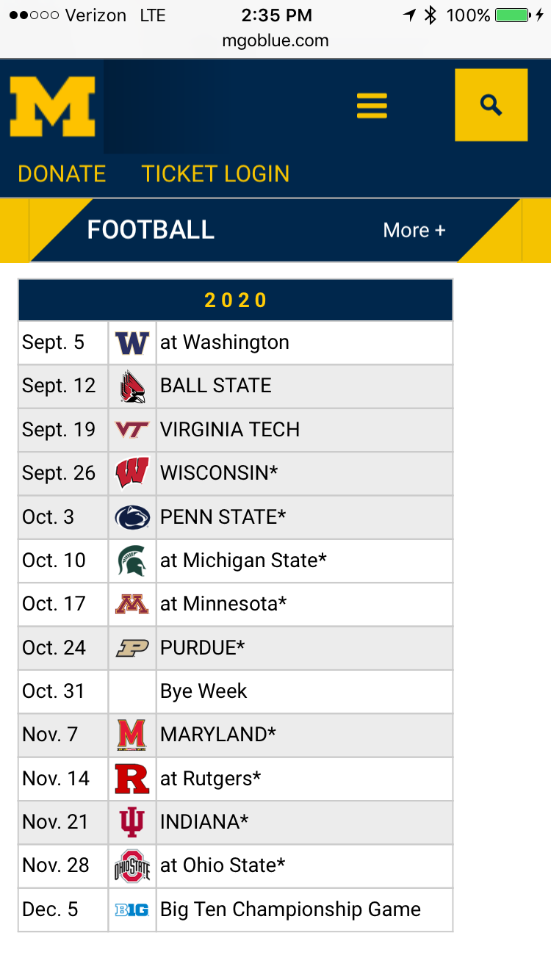The height and width of the screenshot is (980, 551).
Task: Open the hamburger navigation menu
Action: [372, 105]
